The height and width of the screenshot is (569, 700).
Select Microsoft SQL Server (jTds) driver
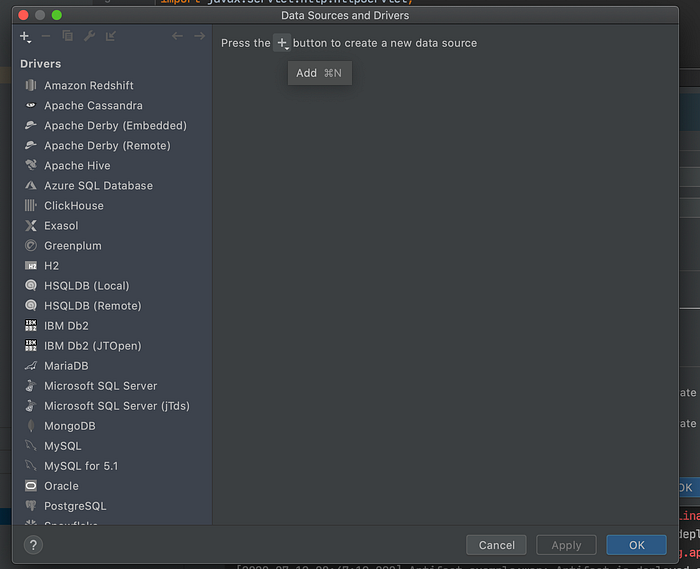tap(117, 406)
